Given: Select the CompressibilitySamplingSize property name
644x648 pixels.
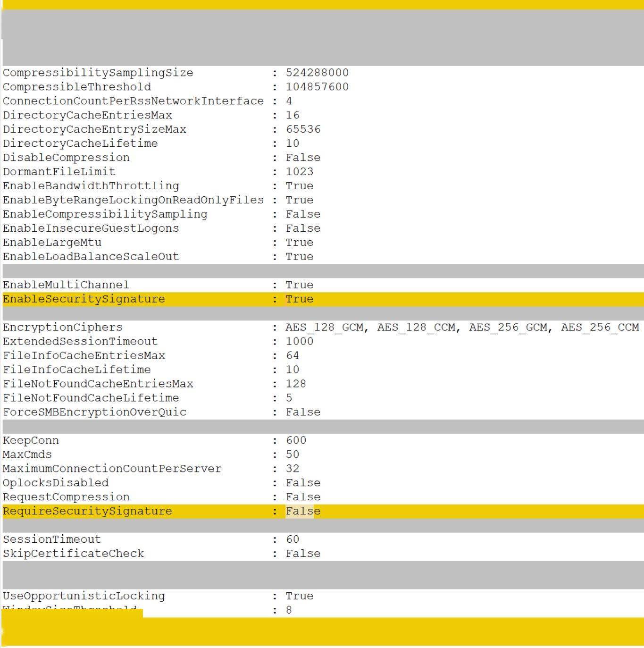Looking at the screenshot, I should pyautogui.click(x=98, y=73).
